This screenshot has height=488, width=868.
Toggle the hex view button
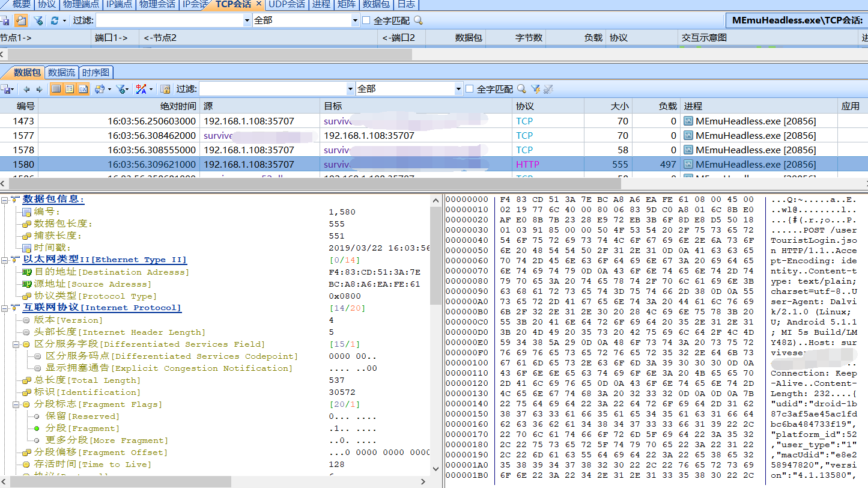point(83,89)
